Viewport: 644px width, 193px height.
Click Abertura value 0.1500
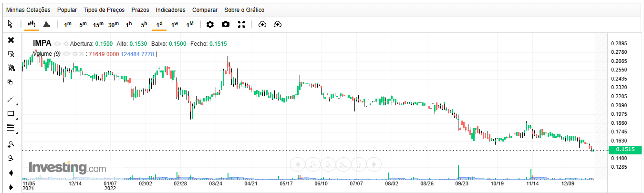104,44
